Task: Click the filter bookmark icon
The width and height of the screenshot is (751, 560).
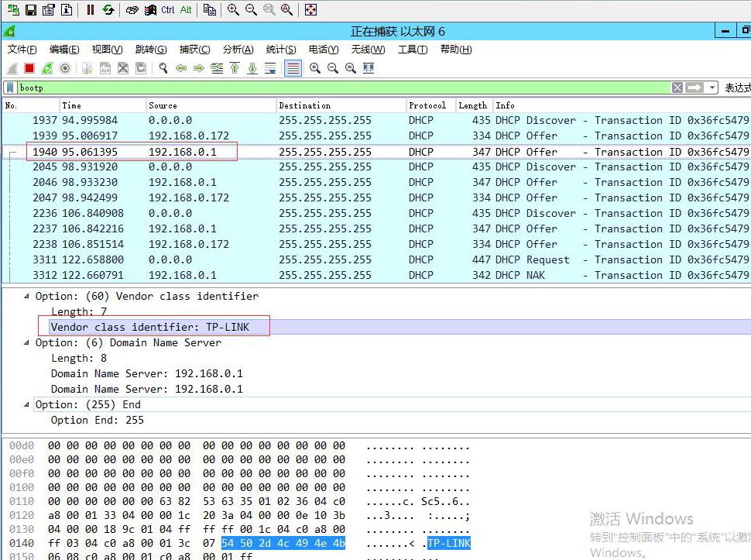Action: [10, 88]
